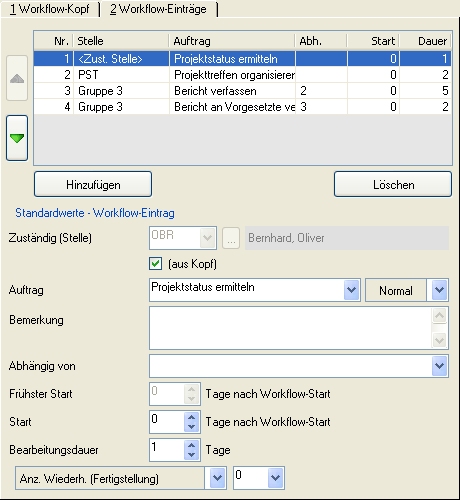Decrease the Start days spinner
The width and height of the screenshot is (460, 500).
[191, 426]
